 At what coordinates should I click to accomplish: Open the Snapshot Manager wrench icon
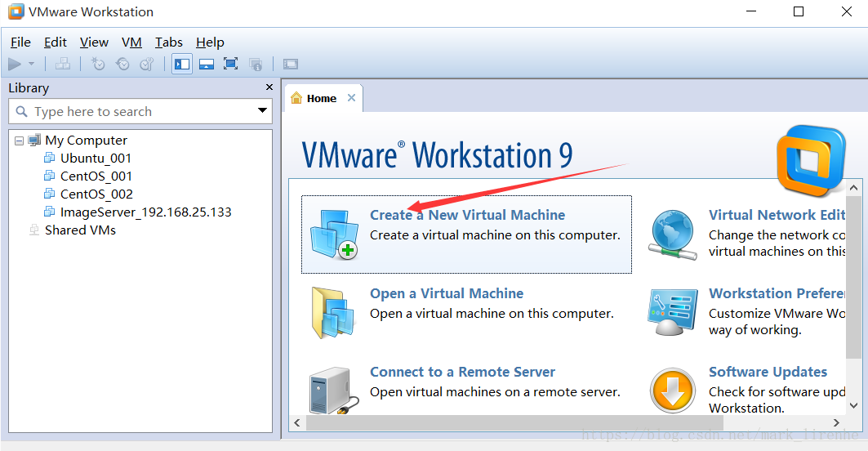point(147,65)
